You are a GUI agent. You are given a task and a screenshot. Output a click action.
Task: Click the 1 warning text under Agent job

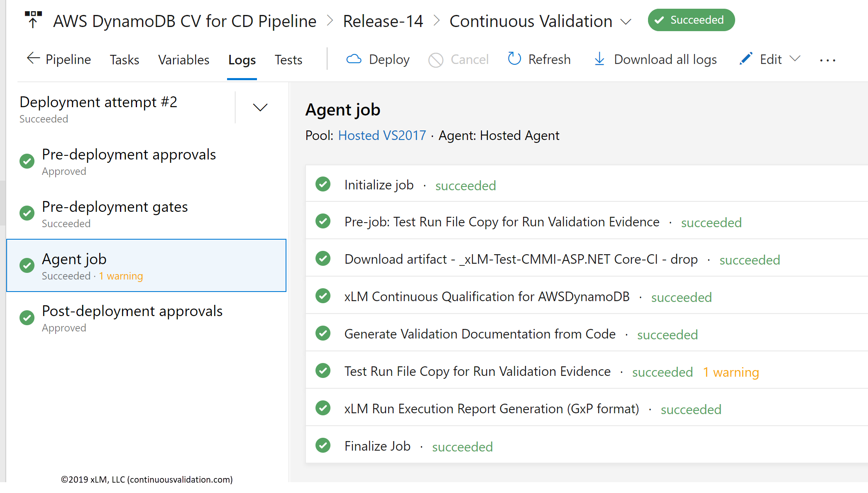[121, 276]
